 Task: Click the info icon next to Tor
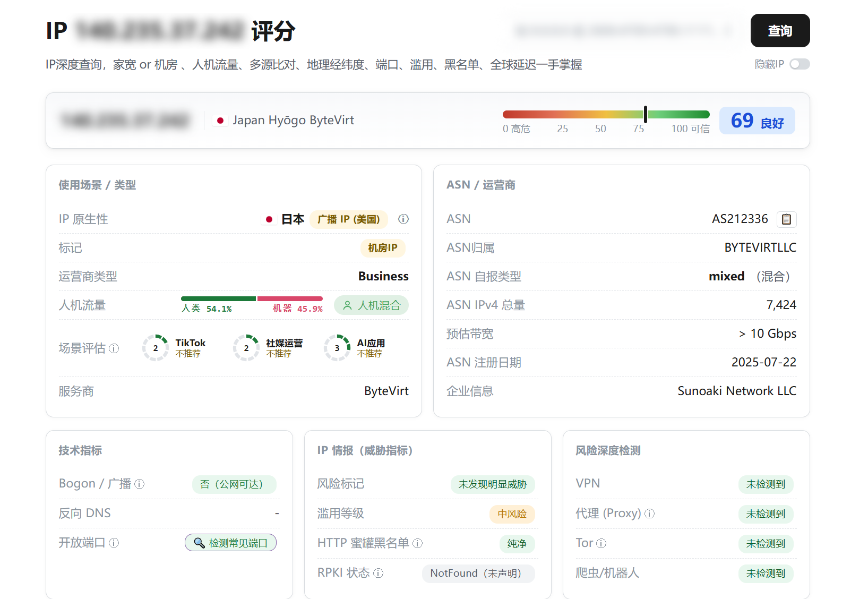(x=601, y=543)
